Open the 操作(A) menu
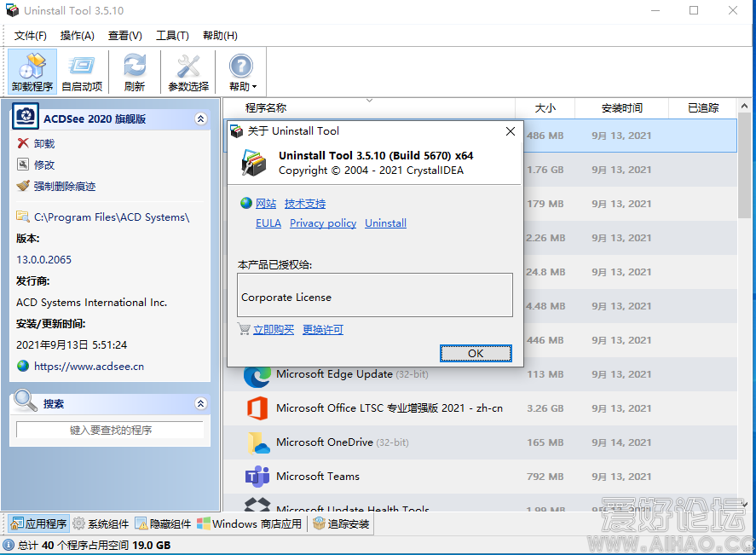756x555 pixels. click(x=78, y=36)
